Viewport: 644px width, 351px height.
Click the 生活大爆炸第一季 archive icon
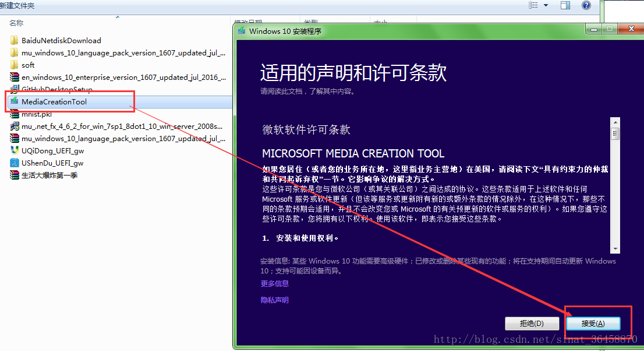[15, 175]
